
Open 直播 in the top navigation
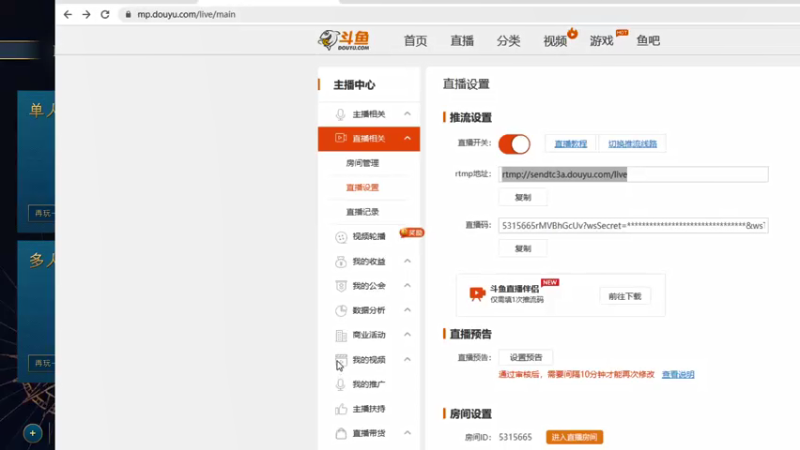pos(462,41)
